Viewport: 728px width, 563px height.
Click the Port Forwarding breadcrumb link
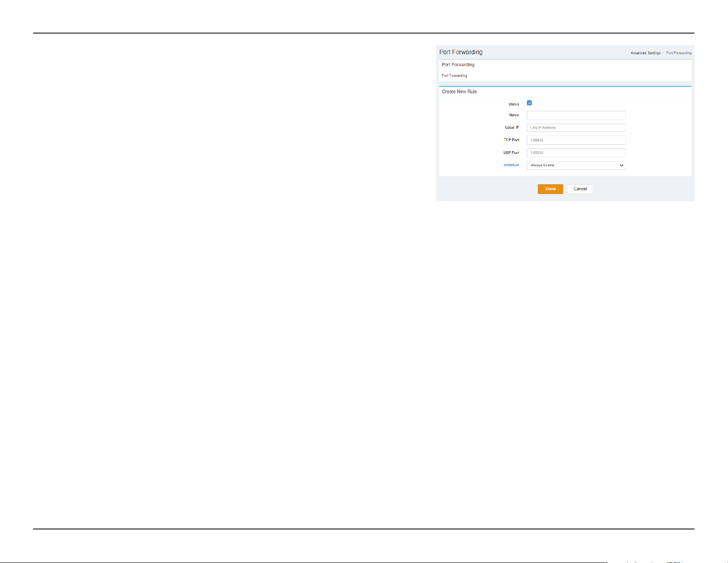(x=679, y=53)
